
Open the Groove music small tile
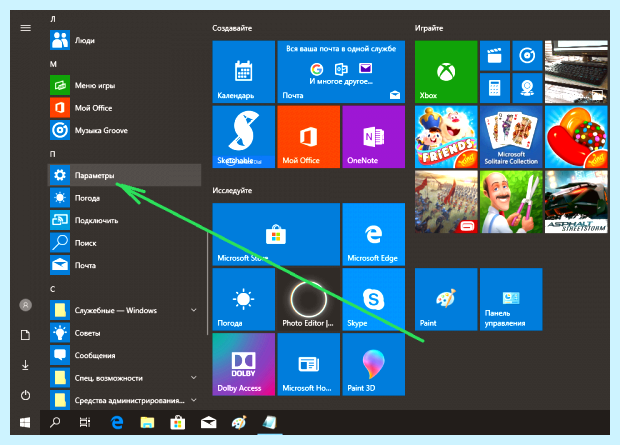pyautogui.click(x=527, y=56)
